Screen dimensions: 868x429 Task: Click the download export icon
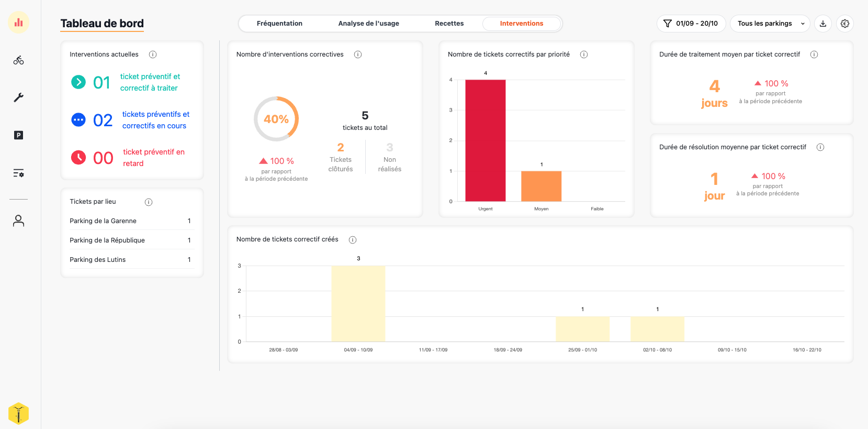(x=823, y=24)
